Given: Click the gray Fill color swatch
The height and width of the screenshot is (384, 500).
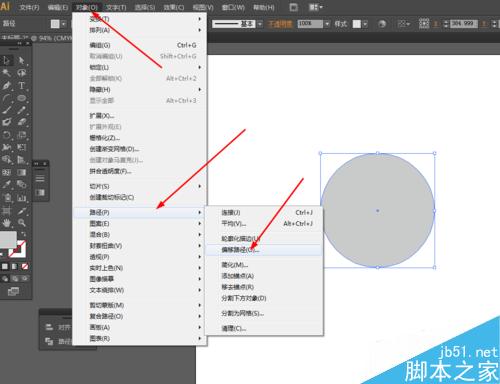Looking at the screenshot, I should tap(7, 239).
